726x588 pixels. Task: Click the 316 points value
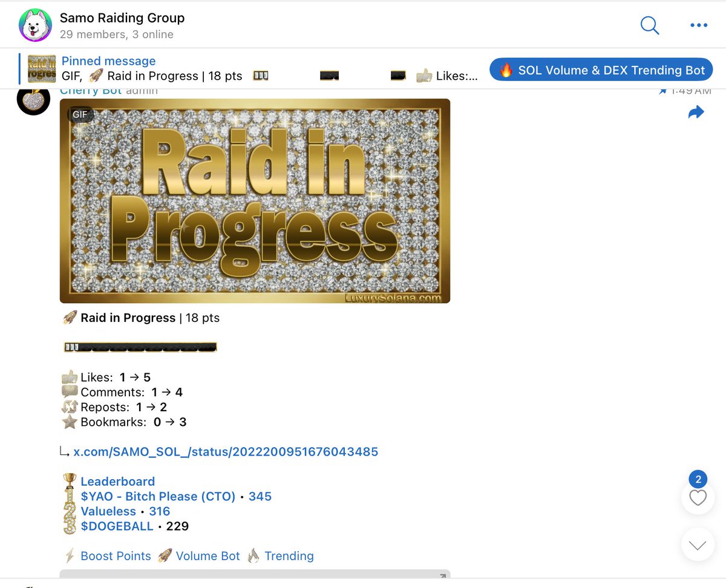[160, 511]
